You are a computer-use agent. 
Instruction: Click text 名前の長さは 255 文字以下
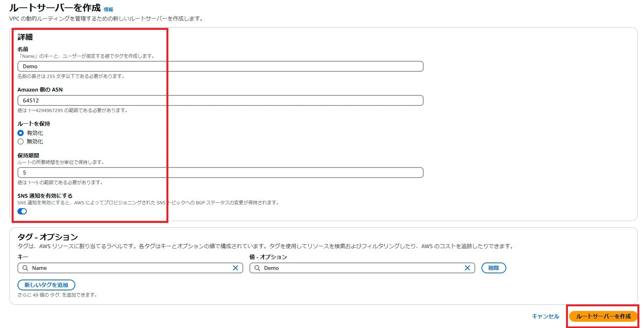point(71,76)
